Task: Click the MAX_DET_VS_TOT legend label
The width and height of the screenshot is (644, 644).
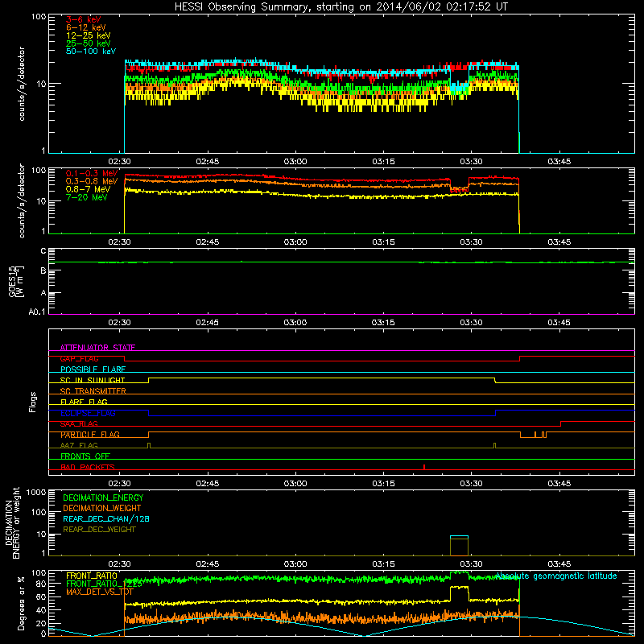Action: point(99,592)
